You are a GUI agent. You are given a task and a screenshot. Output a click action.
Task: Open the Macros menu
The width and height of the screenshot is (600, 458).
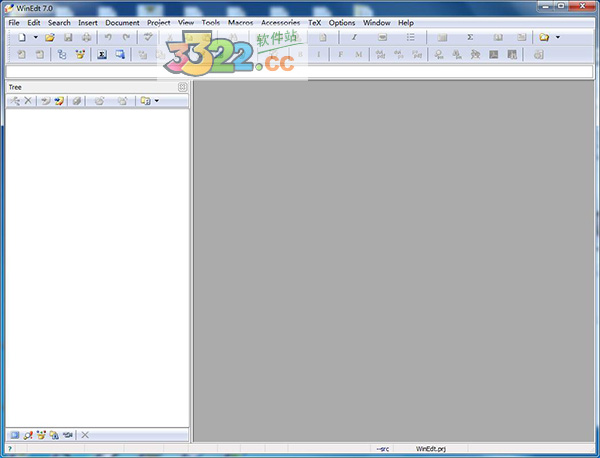click(x=240, y=23)
